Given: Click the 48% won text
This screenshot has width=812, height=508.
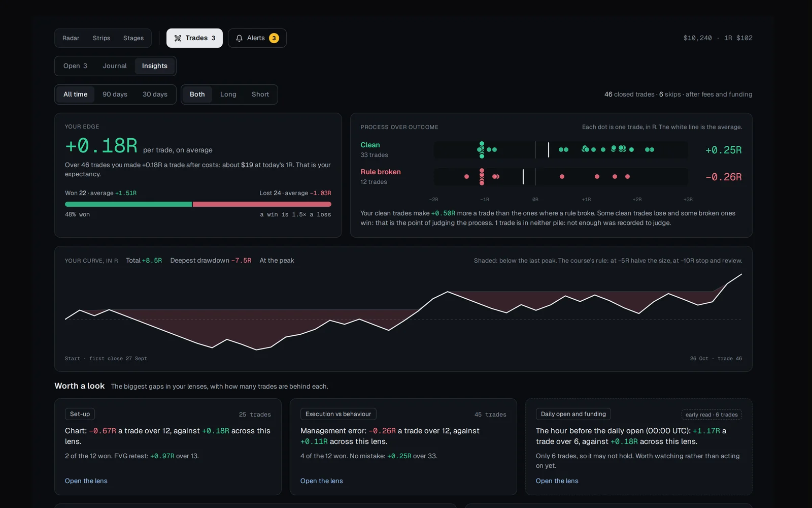Looking at the screenshot, I should [77, 214].
